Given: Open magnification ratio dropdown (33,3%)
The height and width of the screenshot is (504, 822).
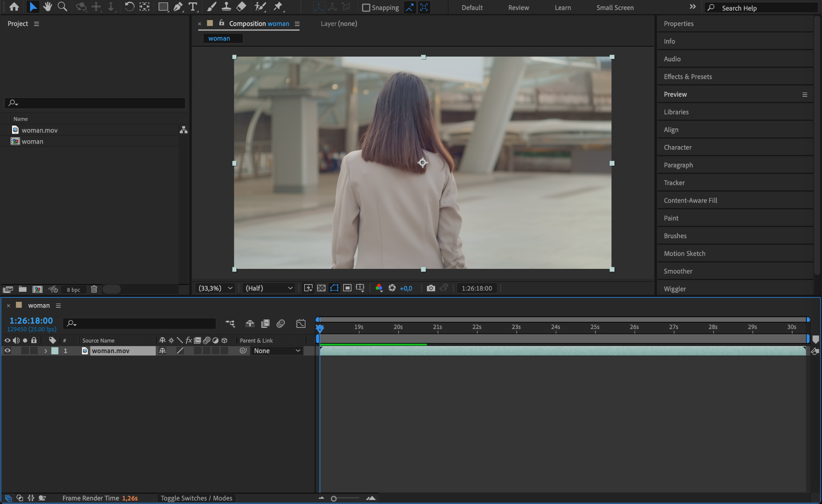Looking at the screenshot, I should [x=216, y=288].
